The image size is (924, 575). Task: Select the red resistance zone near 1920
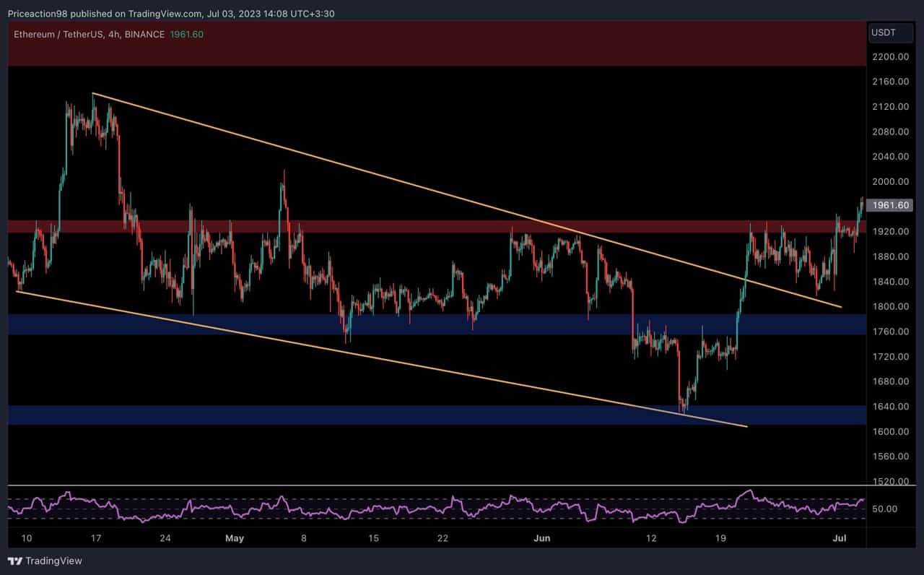(x=433, y=228)
